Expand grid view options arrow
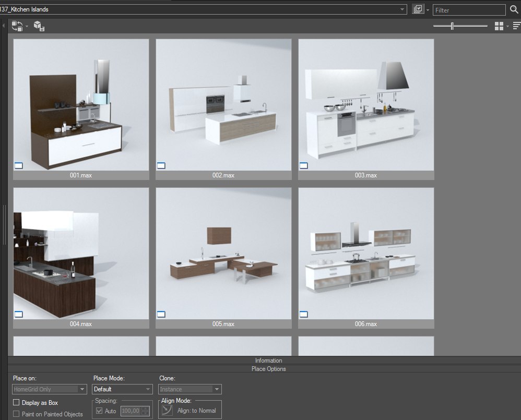This screenshot has height=420, width=521. (x=507, y=26)
